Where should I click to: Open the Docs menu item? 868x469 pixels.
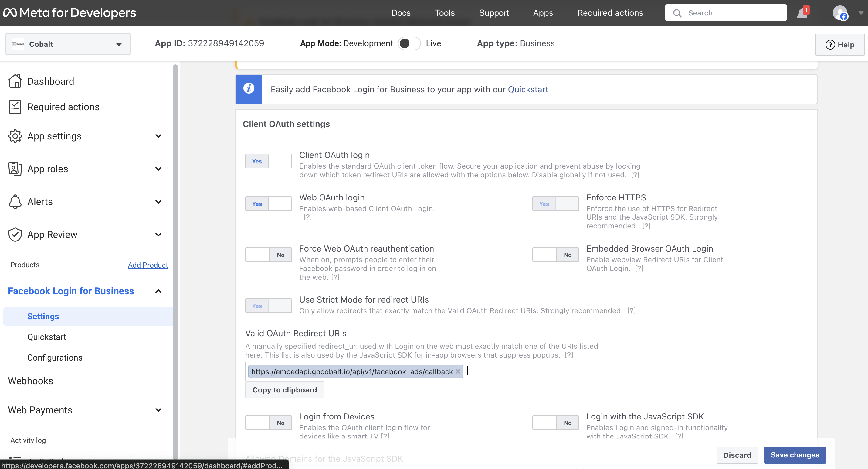click(x=401, y=13)
